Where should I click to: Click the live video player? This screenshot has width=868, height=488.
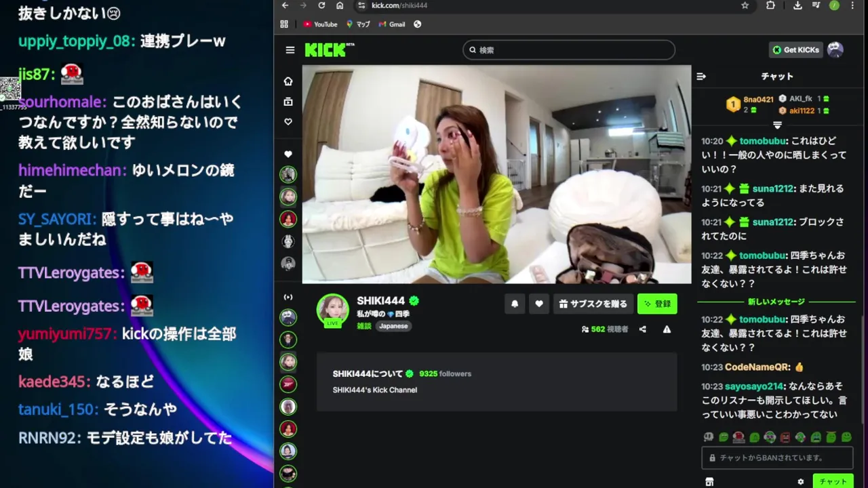click(496, 174)
